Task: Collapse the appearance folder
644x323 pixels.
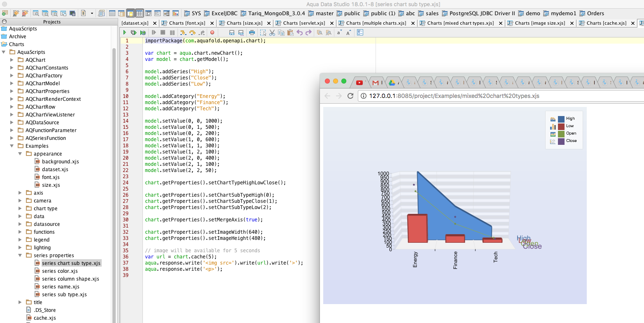Action: tap(20, 154)
